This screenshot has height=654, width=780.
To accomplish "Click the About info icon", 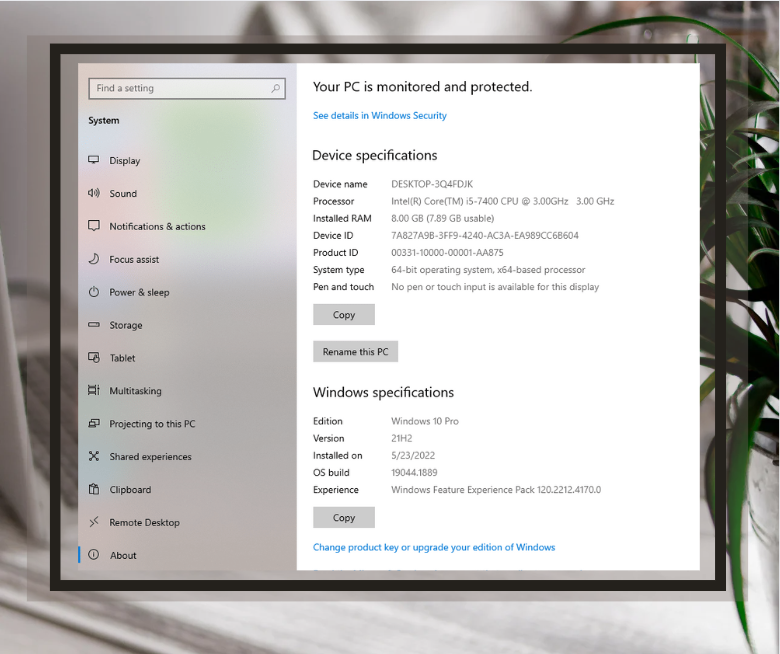I will pos(94,555).
